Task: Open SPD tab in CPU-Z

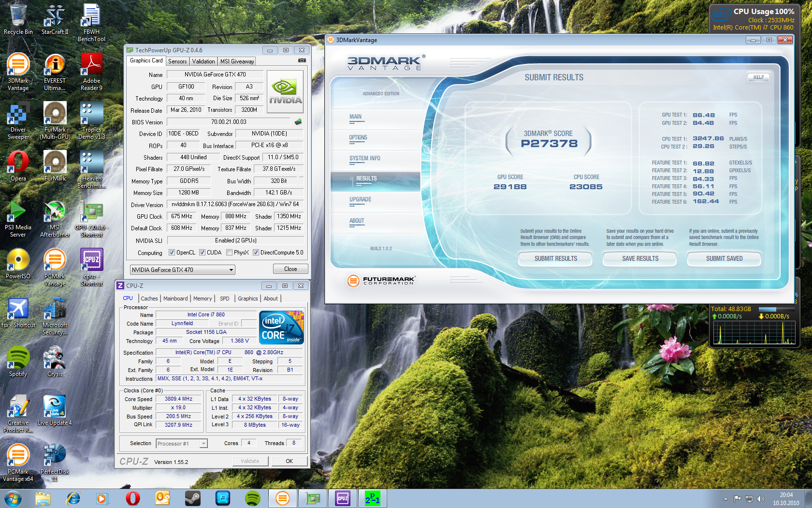Action: pos(225,299)
